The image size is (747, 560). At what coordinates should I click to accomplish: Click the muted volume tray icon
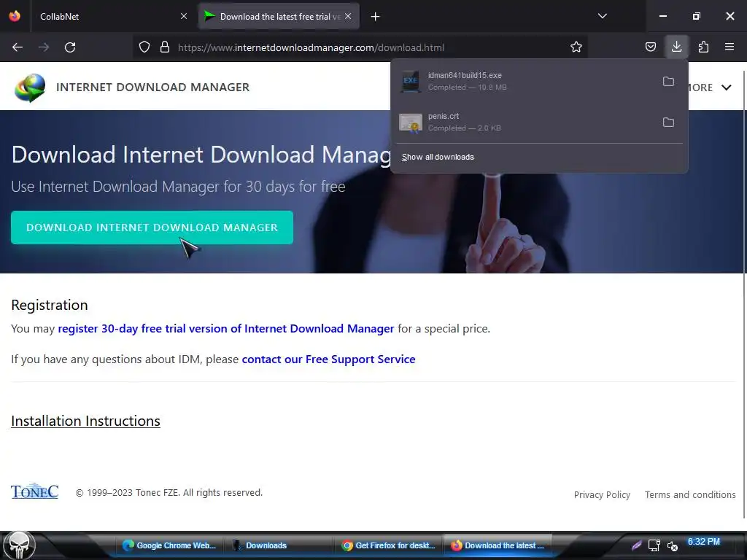pyautogui.click(x=672, y=546)
